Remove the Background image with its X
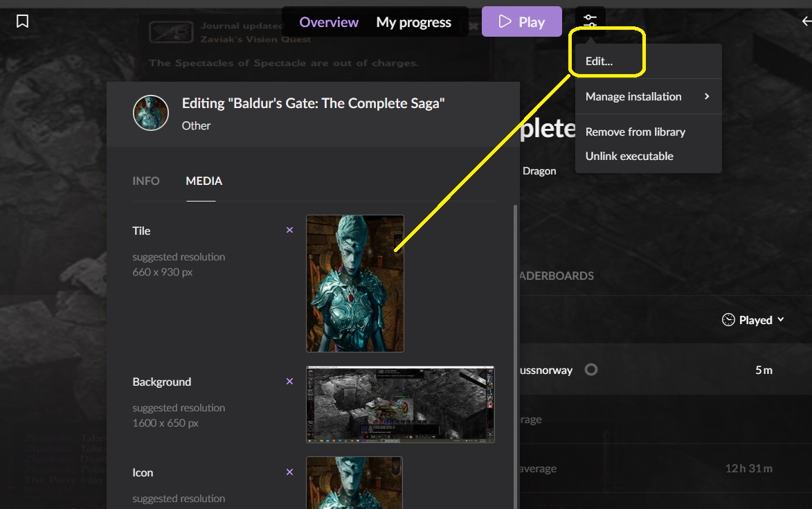This screenshot has height=509, width=812. (289, 381)
